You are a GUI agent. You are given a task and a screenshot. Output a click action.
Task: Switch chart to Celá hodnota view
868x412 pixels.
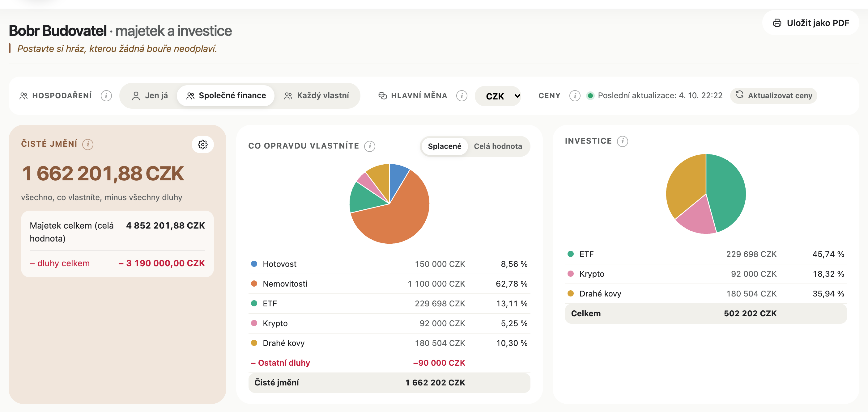[498, 146]
